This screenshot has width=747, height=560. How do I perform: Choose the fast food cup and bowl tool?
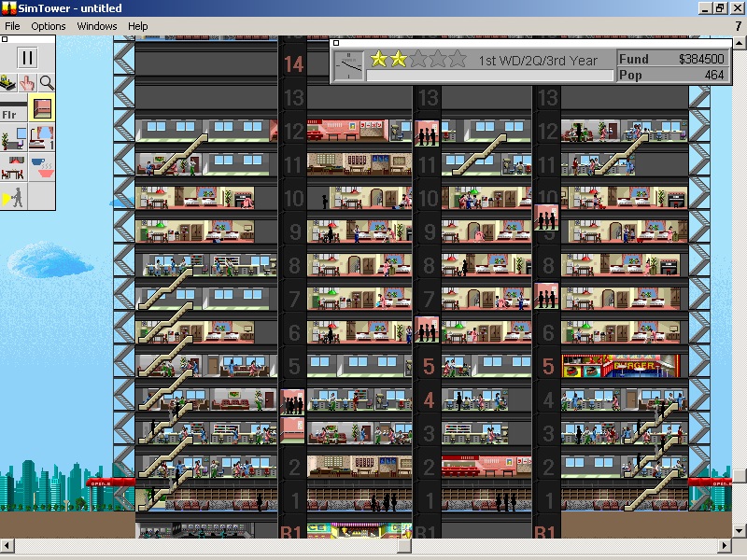41,168
